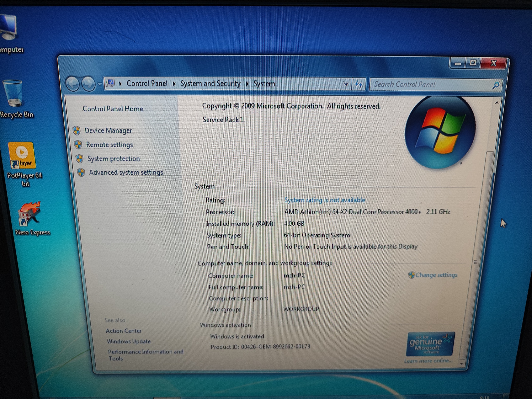
Task: Select Control Panel in the address bar
Action: 147,84
